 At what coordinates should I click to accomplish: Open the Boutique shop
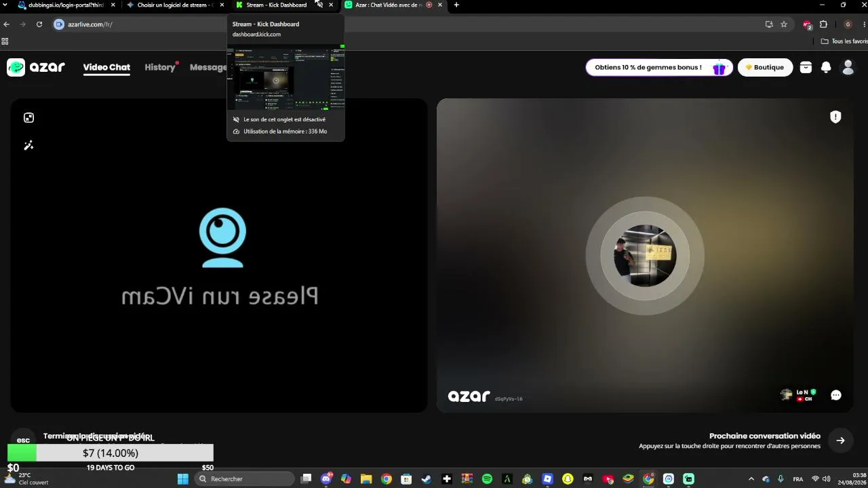pyautogui.click(x=765, y=67)
